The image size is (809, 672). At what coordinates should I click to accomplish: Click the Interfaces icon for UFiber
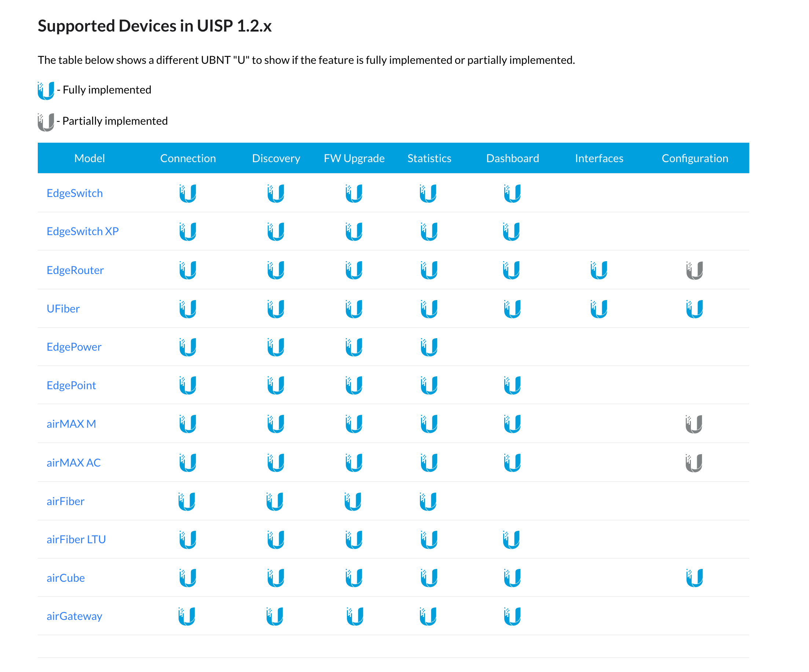(x=598, y=309)
